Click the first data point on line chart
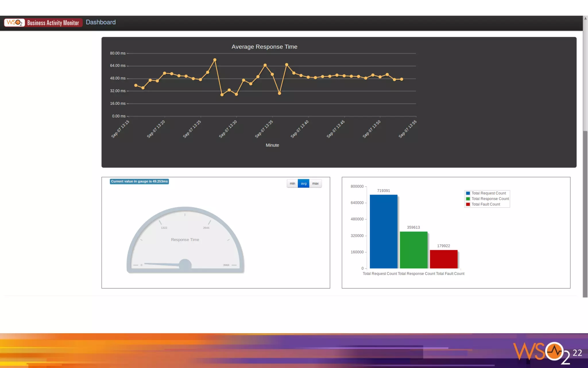Screen dimensions: 588x368 [x=136, y=85]
